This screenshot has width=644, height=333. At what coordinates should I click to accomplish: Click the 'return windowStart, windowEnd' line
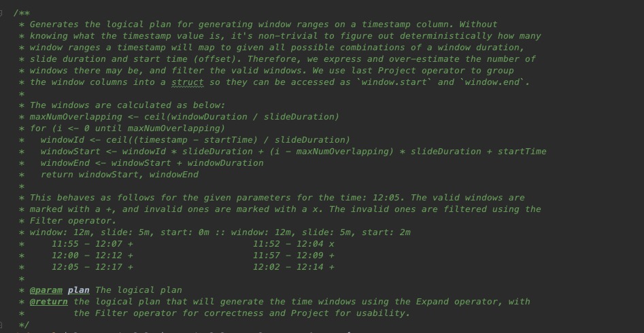coord(120,175)
